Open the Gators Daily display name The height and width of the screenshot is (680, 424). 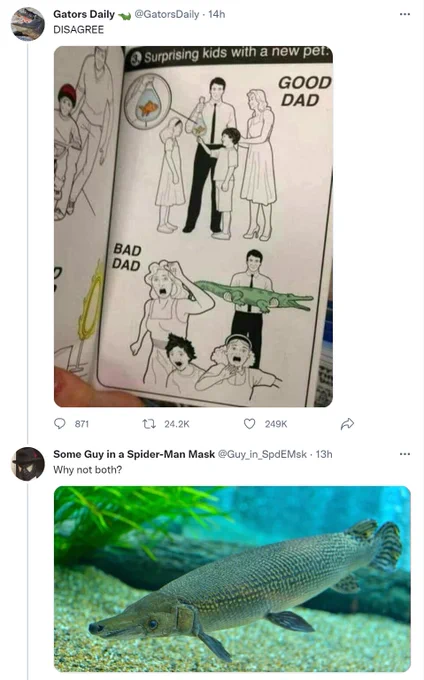point(84,14)
